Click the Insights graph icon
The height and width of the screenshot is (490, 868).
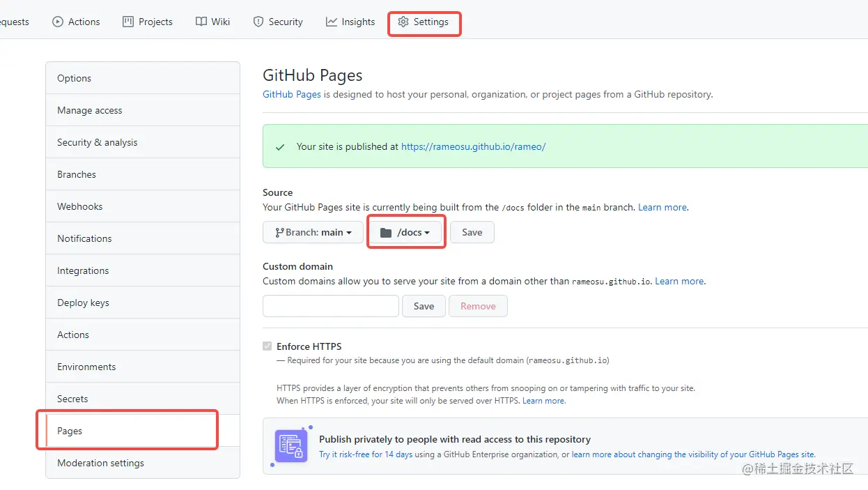click(332, 22)
